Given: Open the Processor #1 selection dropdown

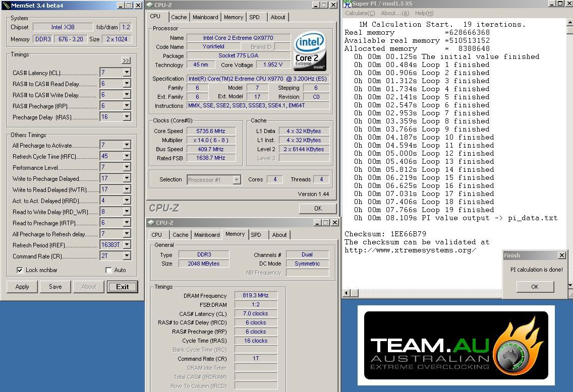Looking at the screenshot, I should (x=237, y=180).
